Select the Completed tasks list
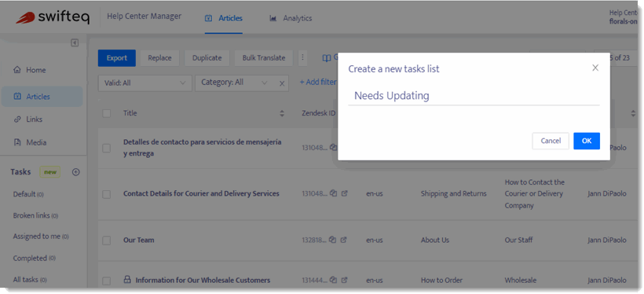The height and width of the screenshot is (294, 644). pos(34,258)
